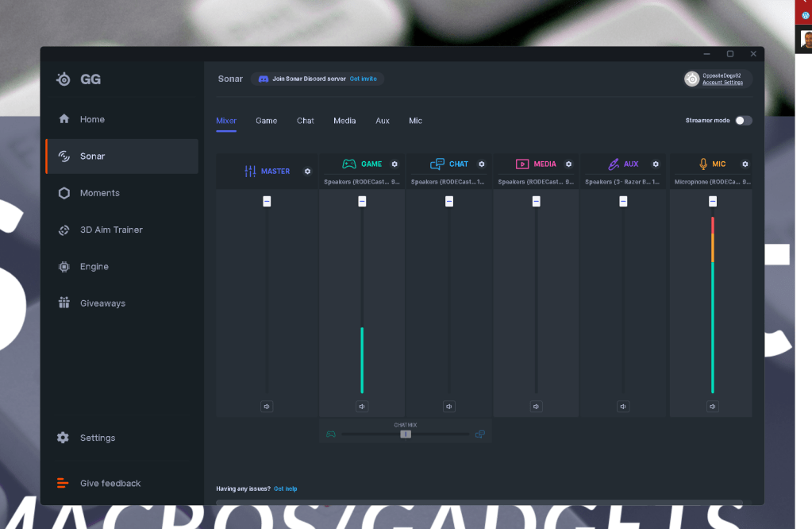The width and height of the screenshot is (812, 529).
Task: Click Aux volume slider handle
Action: coord(623,201)
